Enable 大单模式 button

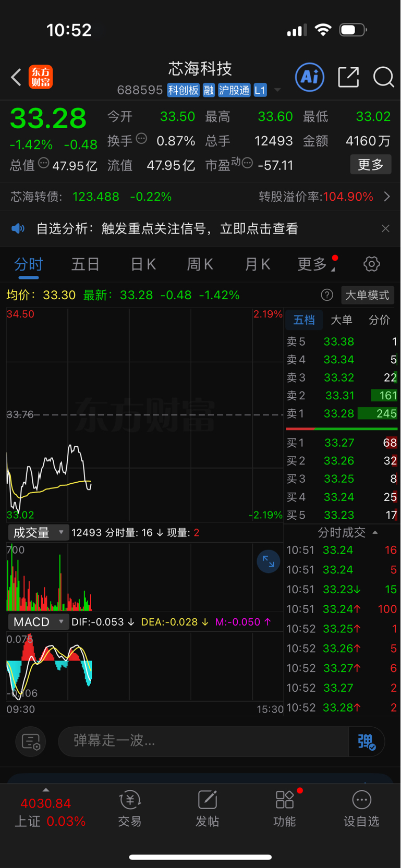click(x=368, y=295)
